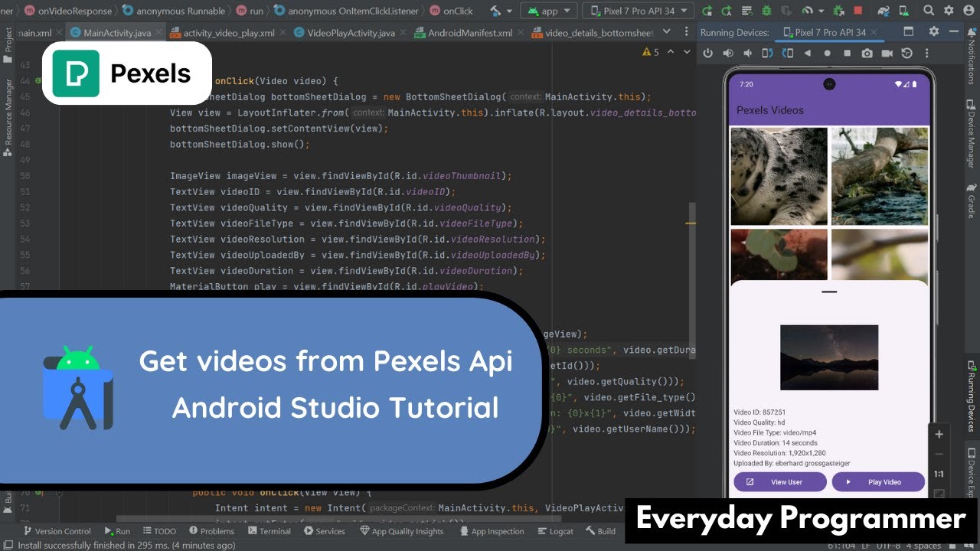Open IDE settings gear in top toolbar

coord(949,11)
